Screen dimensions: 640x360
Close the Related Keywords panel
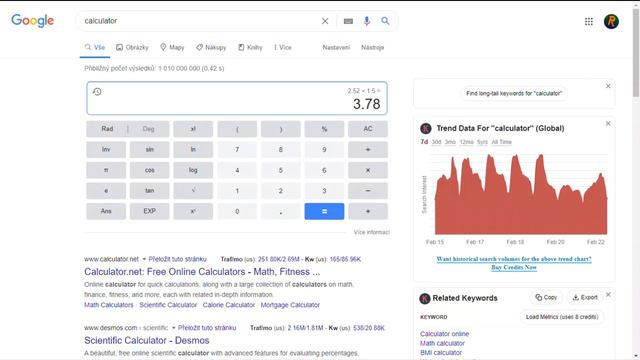click(x=608, y=295)
